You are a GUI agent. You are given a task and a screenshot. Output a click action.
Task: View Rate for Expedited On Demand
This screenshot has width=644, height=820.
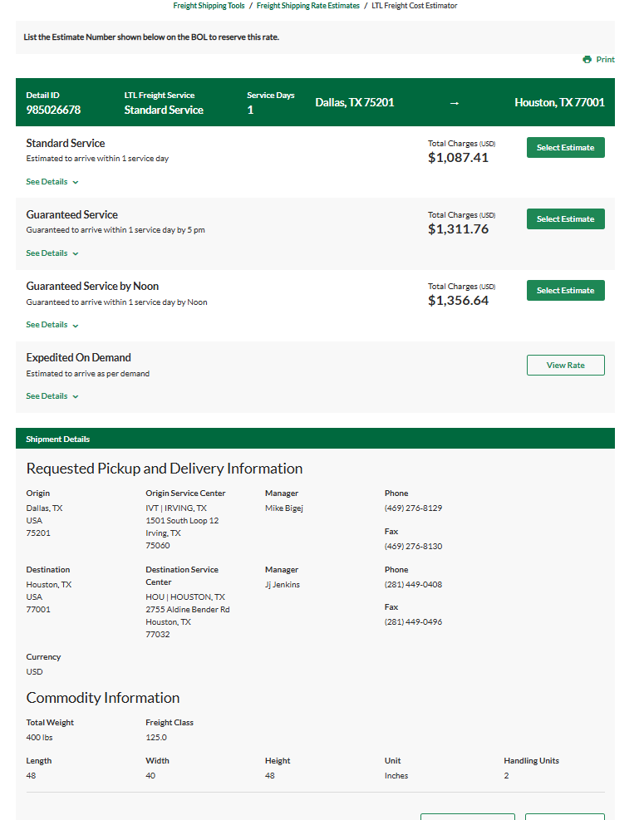pyautogui.click(x=566, y=365)
